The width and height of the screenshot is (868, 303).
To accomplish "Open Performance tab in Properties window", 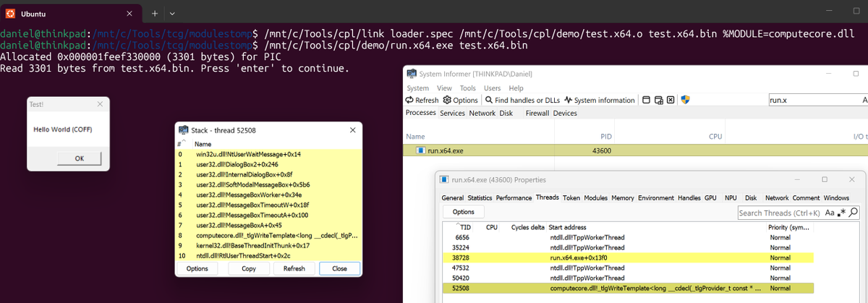I will click(514, 197).
